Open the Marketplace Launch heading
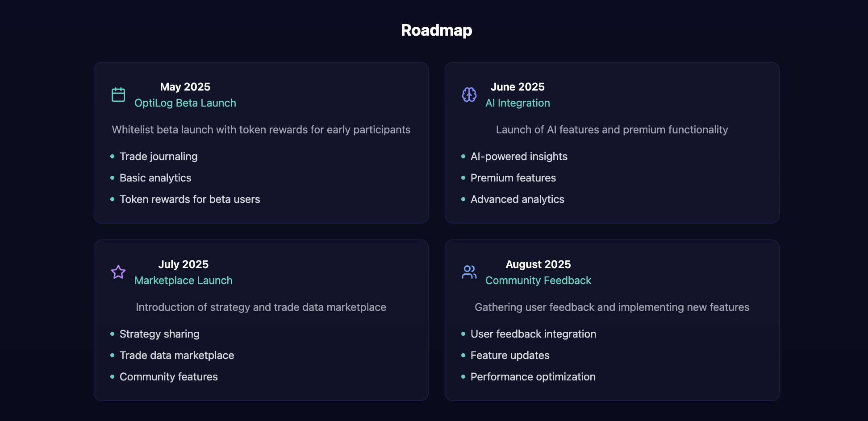The width and height of the screenshot is (868, 421). tap(184, 281)
